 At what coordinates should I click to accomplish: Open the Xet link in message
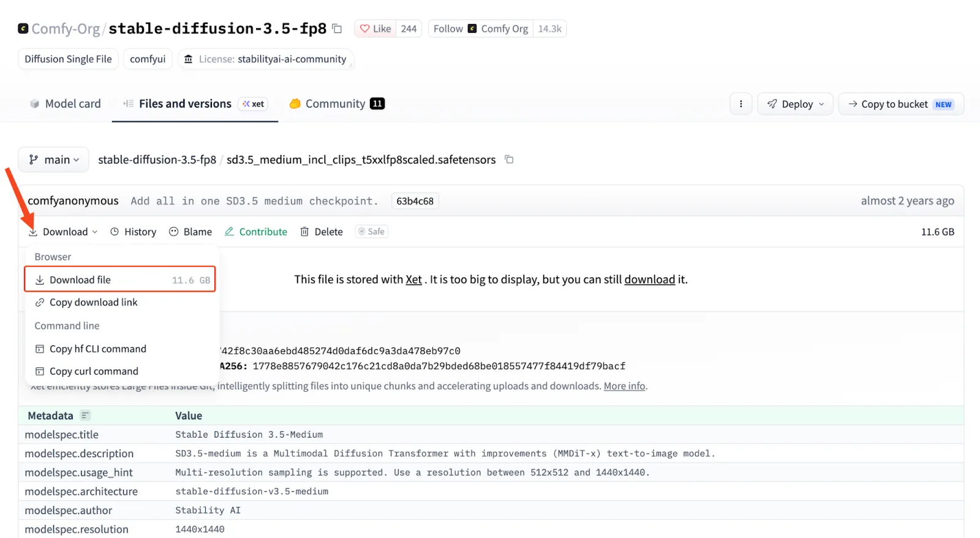pos(413,279)
